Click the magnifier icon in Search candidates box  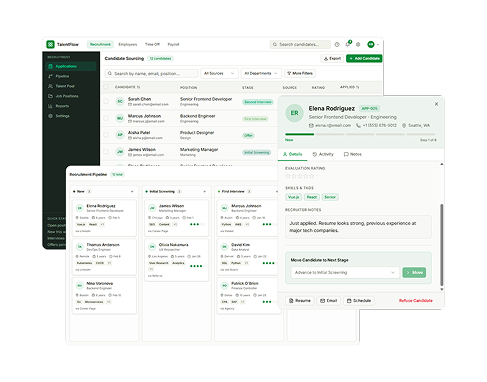click(275, 44)
